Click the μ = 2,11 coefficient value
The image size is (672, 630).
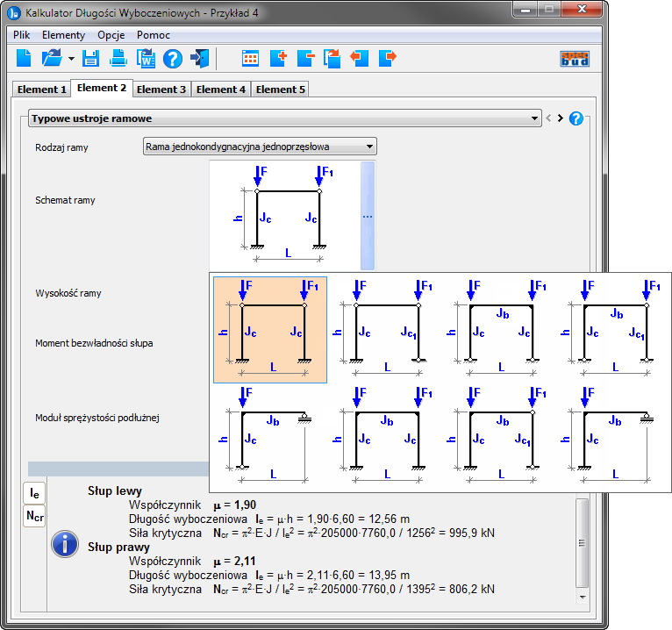(234, 561)
